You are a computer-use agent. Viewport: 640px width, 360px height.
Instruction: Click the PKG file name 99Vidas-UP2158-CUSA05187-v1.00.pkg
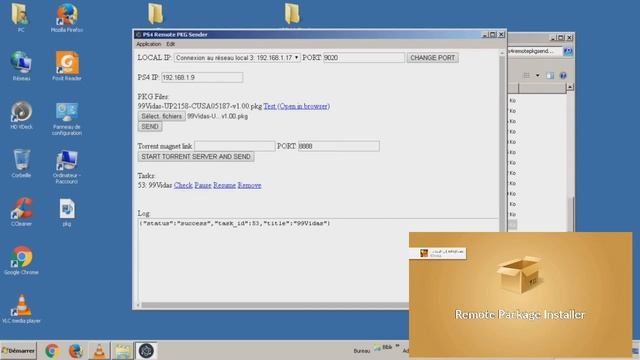click(x=200, y=106)
